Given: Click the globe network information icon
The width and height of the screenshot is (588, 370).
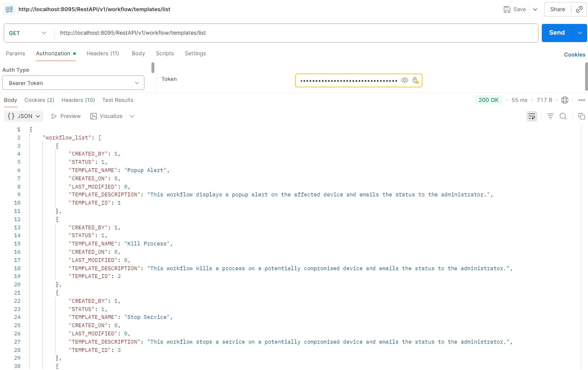Looking at the screenshot, I should click(x=564, y=100).
